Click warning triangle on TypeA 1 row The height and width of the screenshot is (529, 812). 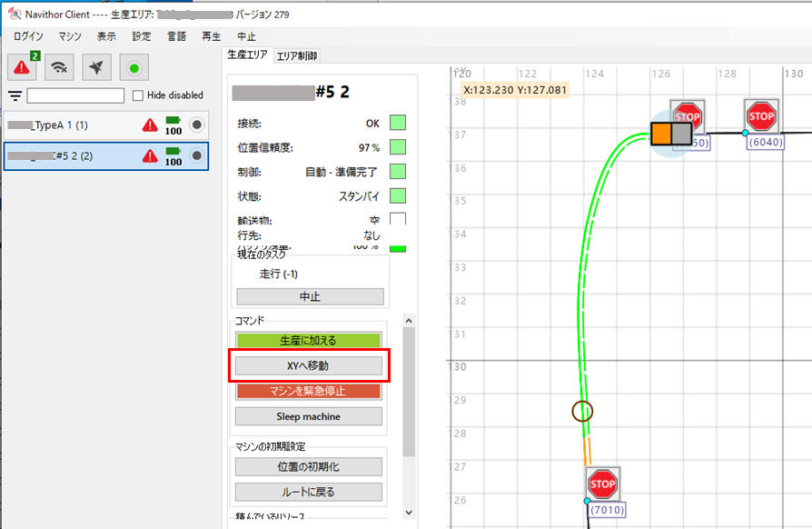pos(150,125)
